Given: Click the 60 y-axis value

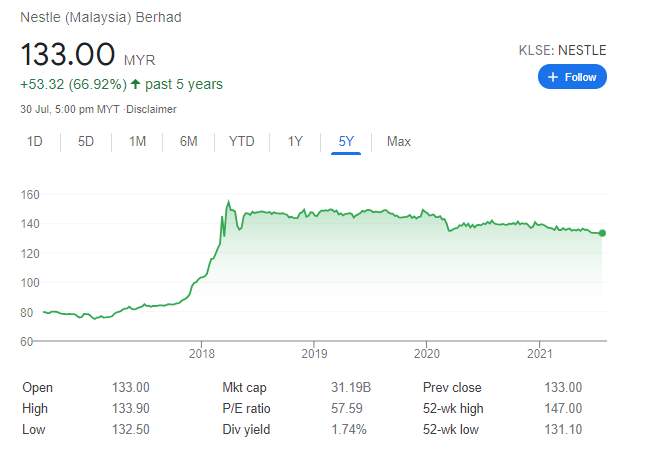Looking at the screenshot, I should click(x=27, y=341).
